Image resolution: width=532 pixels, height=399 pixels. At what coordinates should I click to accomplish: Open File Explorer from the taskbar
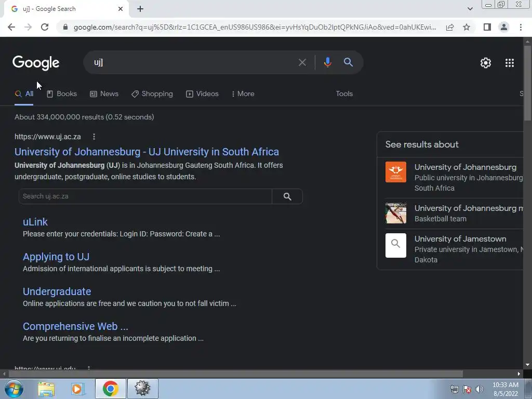[46, 389]
